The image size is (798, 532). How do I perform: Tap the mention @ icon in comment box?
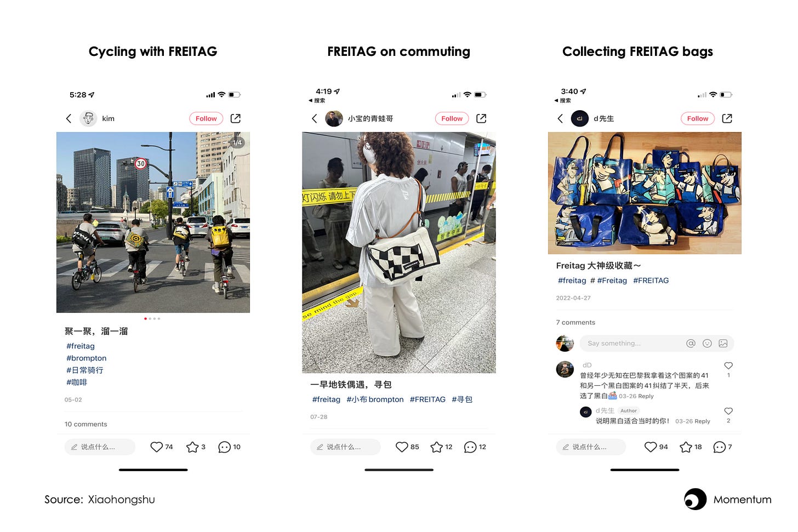(x=691, y=344)
